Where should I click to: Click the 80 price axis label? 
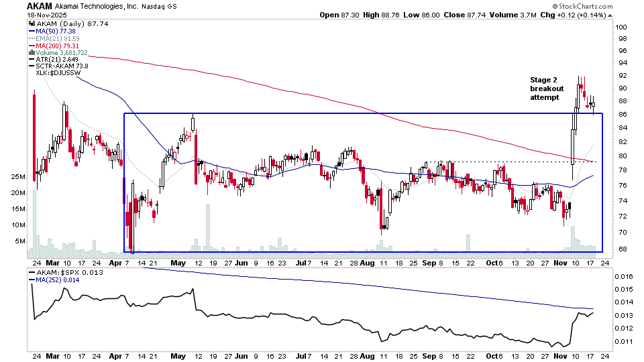point(623,156)
